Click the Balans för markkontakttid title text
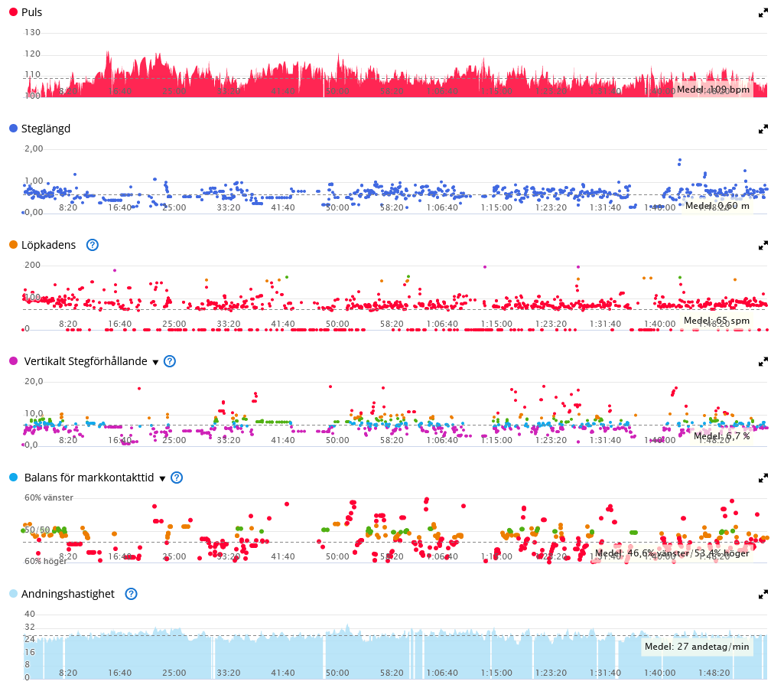784x688 pixels. 89,478
